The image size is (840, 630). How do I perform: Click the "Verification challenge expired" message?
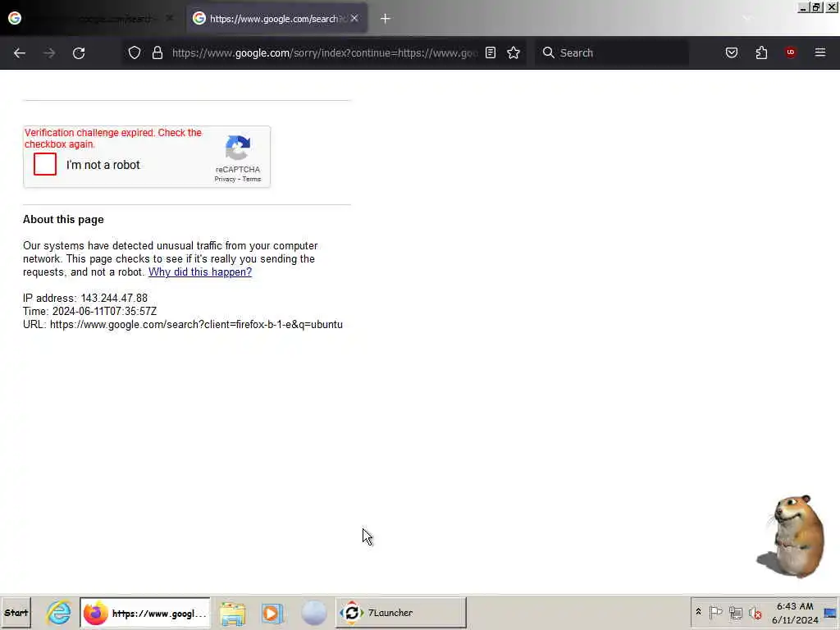(x=113, y=138)
